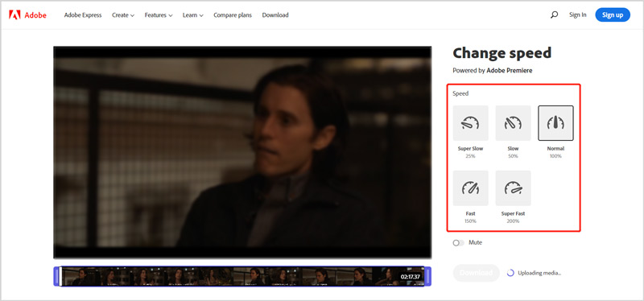Pick the Super Fast 200% speed icon

(x=513, y=188)
